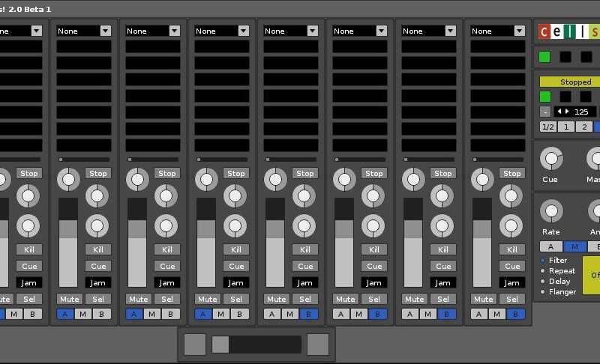Switch to the M tab in the effects panel

click(574, 246)
